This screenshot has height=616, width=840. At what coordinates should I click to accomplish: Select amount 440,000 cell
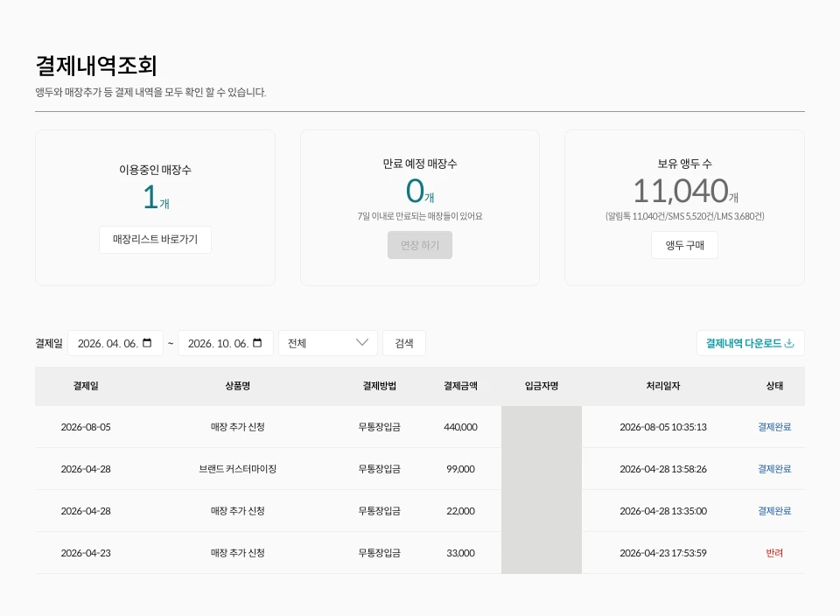(x=460, y=427)
